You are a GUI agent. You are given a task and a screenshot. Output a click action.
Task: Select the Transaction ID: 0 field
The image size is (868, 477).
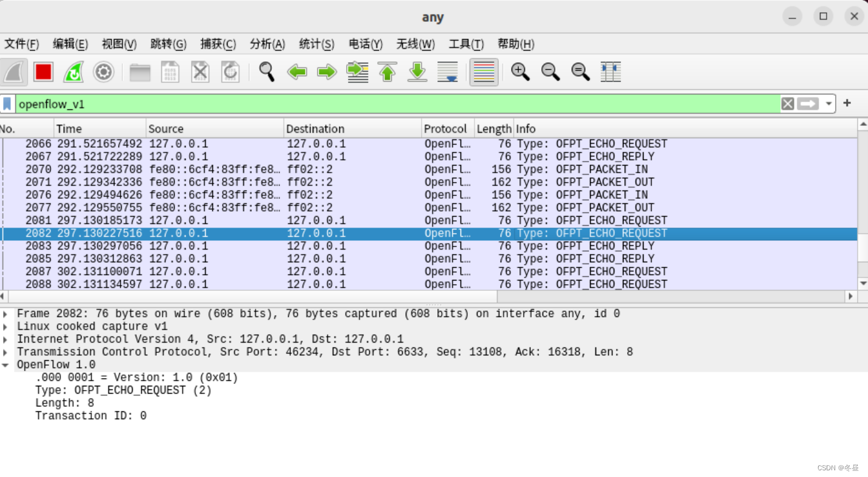tap(91, 416)
